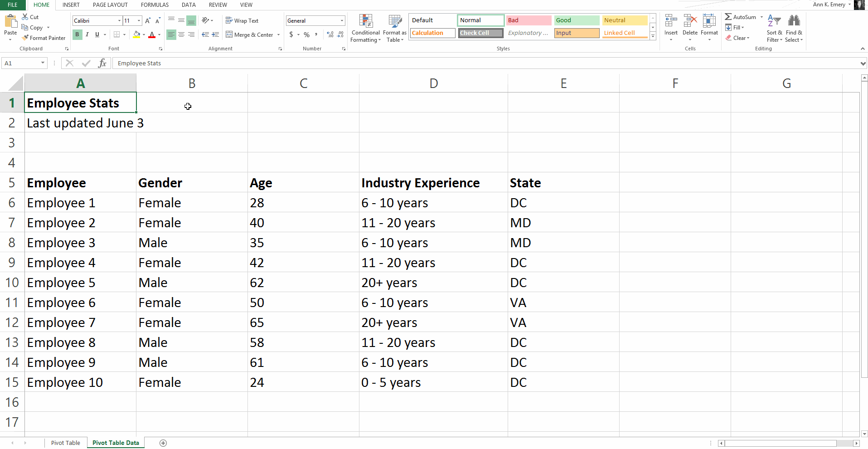Open the Pivot Table sheet
868x449 pixels.
(65, 443)
